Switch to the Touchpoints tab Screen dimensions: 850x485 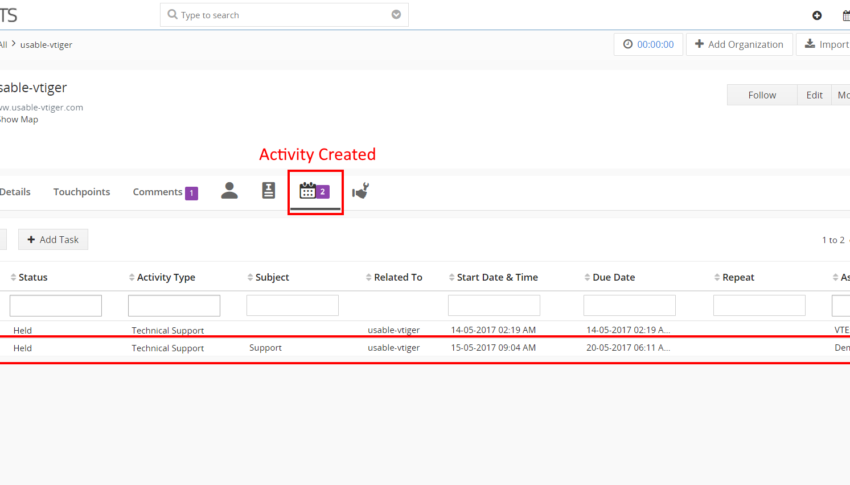[x=81, y=192]
